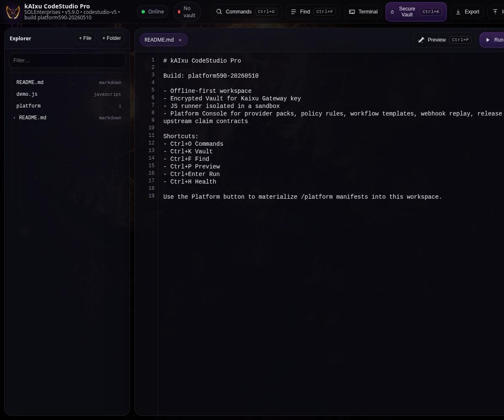This screenshot has width=504, height=420.
Task: Click the 'Encrypted Vault for Kaixu Gateway key' line
Action: tap(232, 99)
